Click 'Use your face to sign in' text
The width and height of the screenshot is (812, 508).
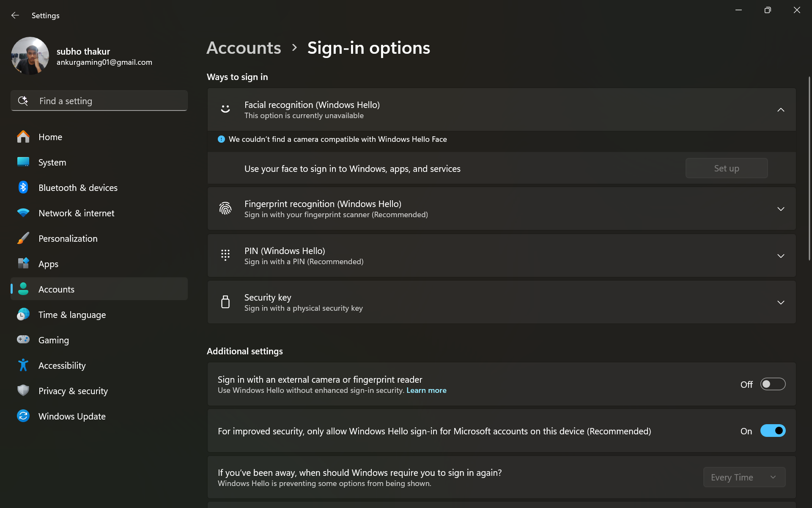(352, 168)
